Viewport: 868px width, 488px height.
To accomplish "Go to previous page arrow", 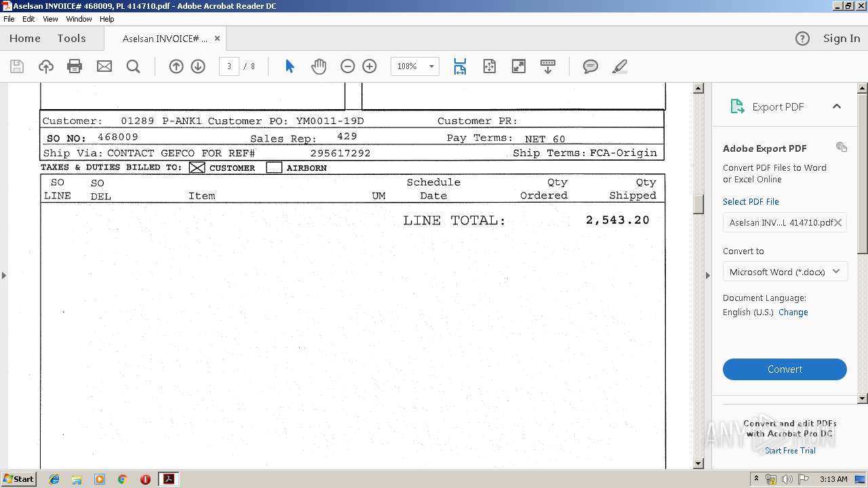I will point(176,66).
